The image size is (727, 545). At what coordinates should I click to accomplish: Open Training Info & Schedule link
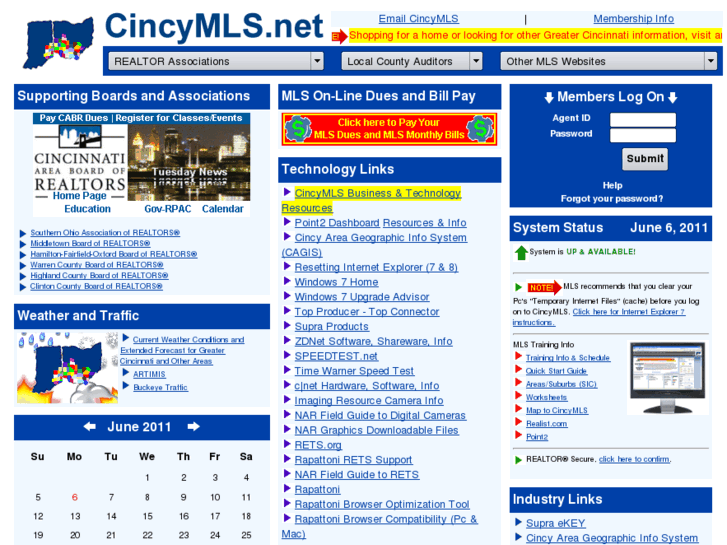click(568, 358)
